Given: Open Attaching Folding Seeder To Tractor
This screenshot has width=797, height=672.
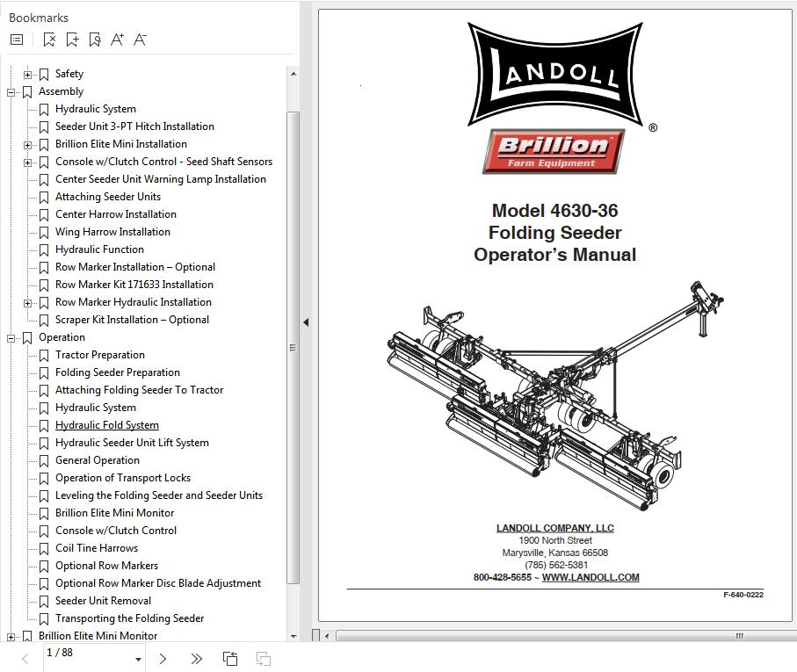Looking at the screenshot, I should click(x=139, y=390).
